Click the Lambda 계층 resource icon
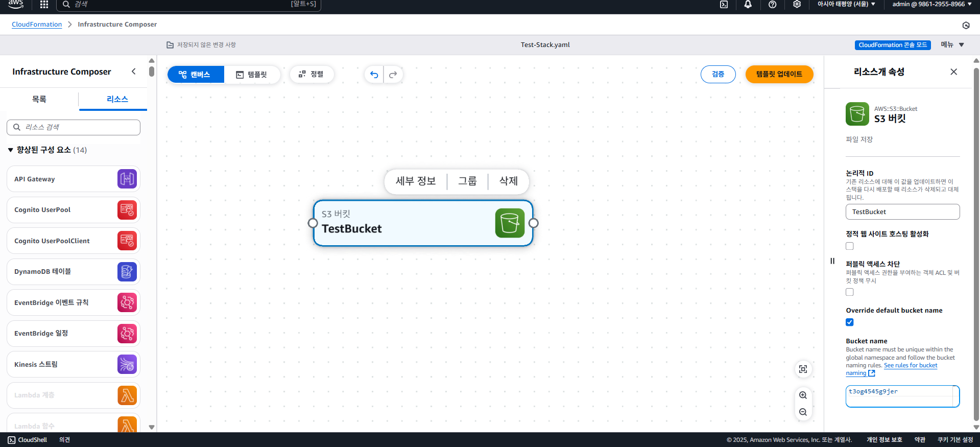The height and width of the screenshot is (447, 980). pos(127,395)
